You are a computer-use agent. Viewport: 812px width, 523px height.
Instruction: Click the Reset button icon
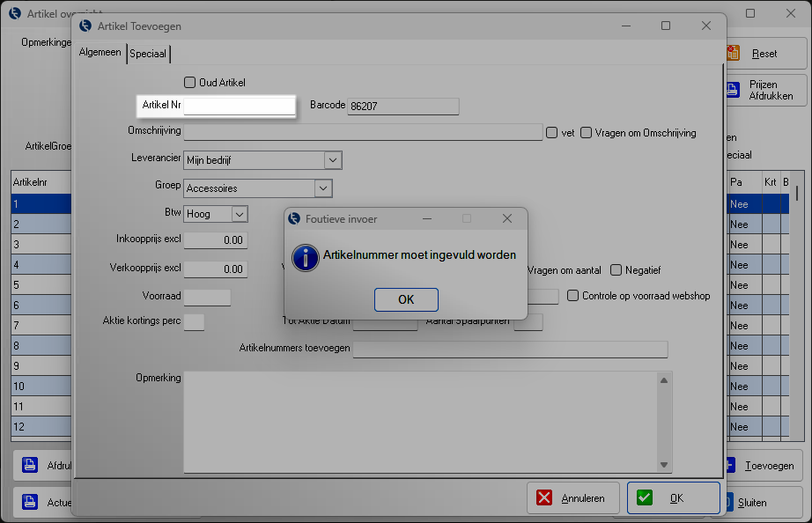[x=732, y=54]
